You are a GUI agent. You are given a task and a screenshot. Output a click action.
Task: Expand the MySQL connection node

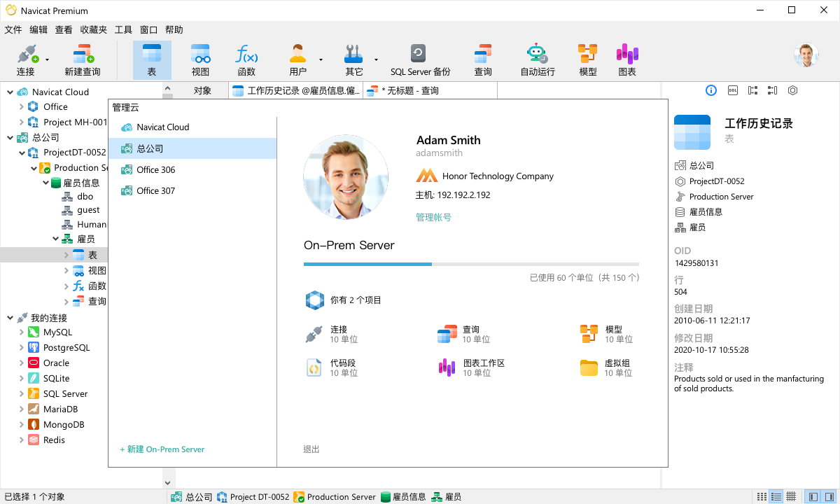pyautogui.click(x=21, y=332)
